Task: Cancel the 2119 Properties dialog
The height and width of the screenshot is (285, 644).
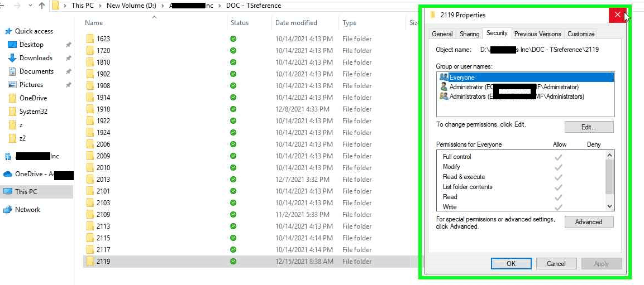Action: (556, 264)
